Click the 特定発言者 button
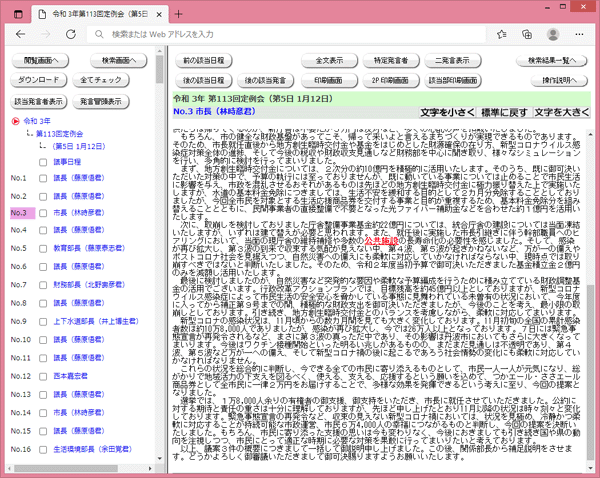 [391, 60]
